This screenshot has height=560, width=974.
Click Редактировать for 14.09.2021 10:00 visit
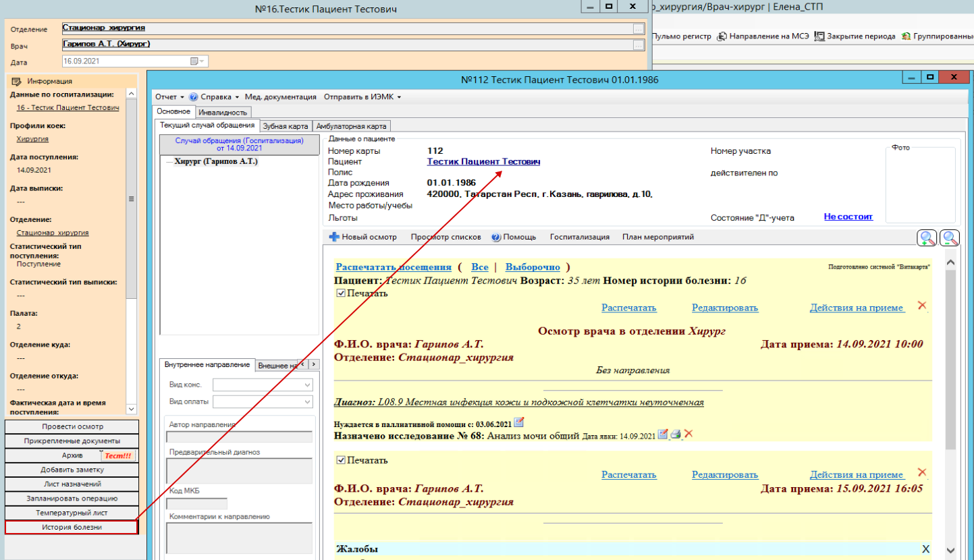(725, 308)
